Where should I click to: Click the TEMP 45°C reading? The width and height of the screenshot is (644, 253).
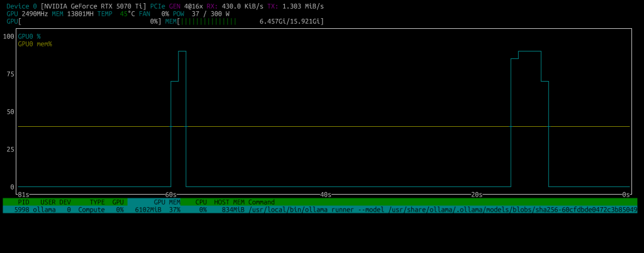[x=116, y=14]
